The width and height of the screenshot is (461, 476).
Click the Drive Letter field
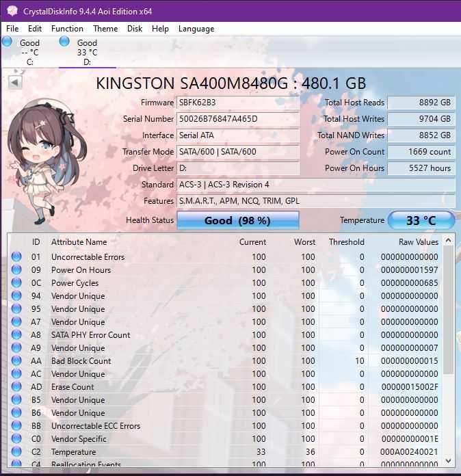238,168
